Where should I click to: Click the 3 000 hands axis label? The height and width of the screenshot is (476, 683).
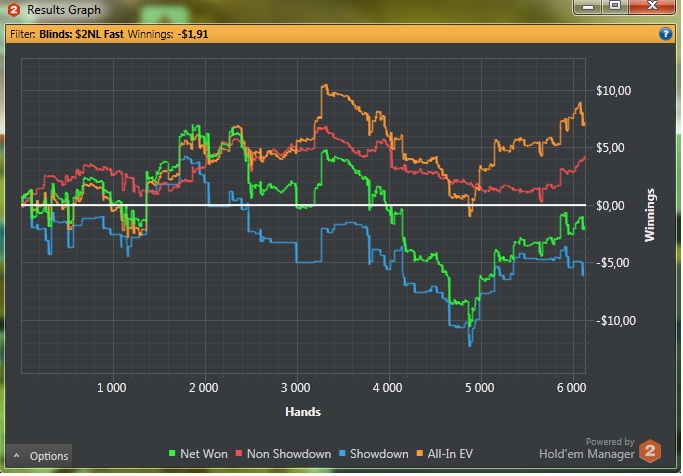(x=295, y=388)
